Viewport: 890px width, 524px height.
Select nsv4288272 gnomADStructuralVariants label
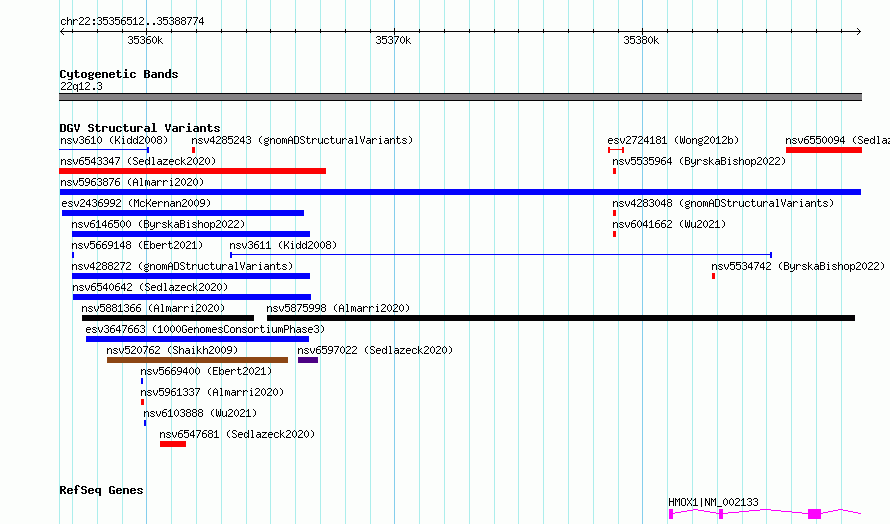[182, 266]
